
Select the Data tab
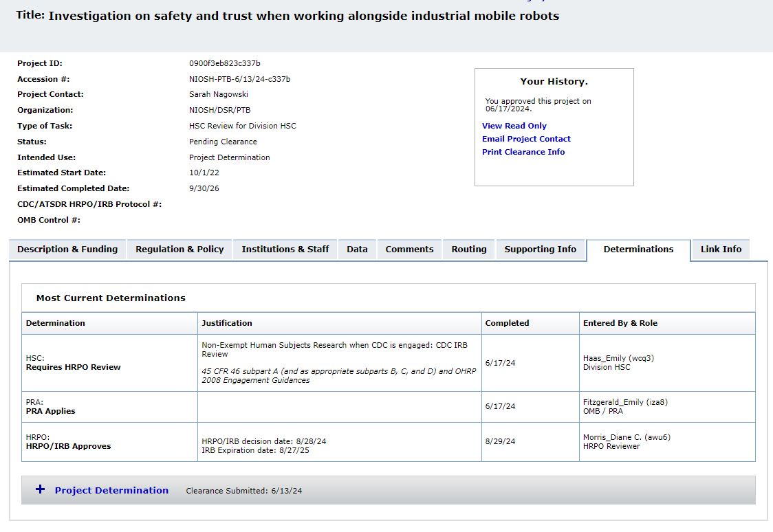[357, 250]
